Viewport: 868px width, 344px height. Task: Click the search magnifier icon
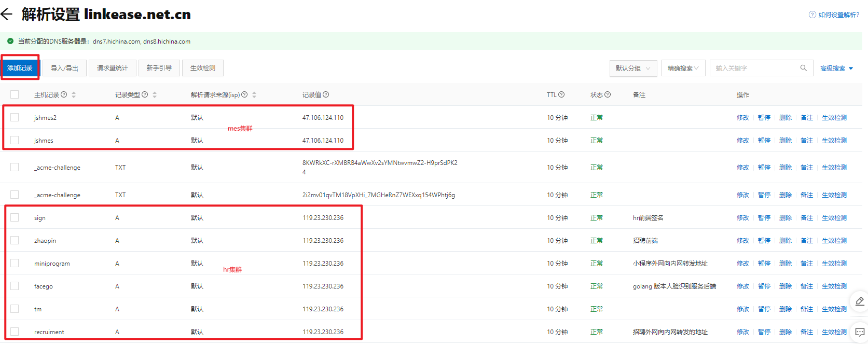pos(803,68)
